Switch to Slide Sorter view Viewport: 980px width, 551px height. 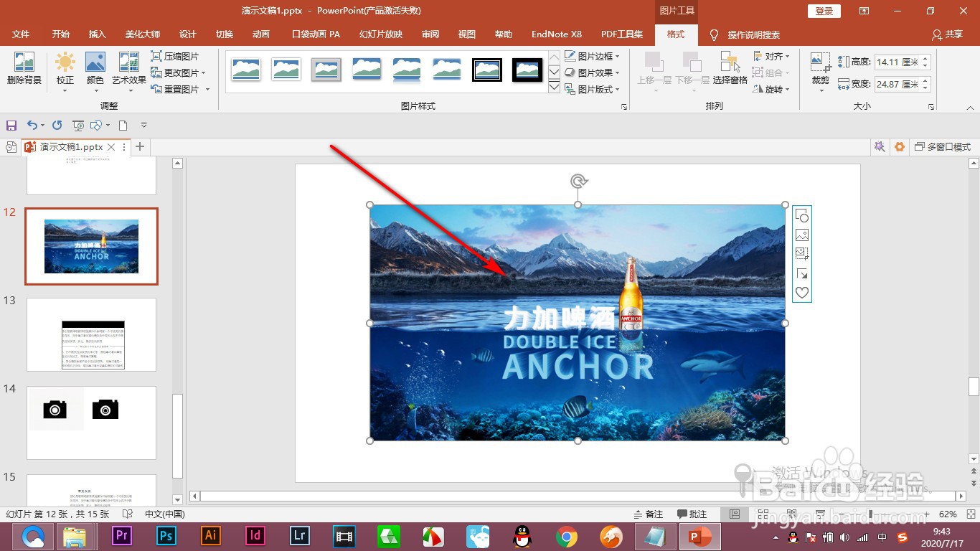(762, 514)
